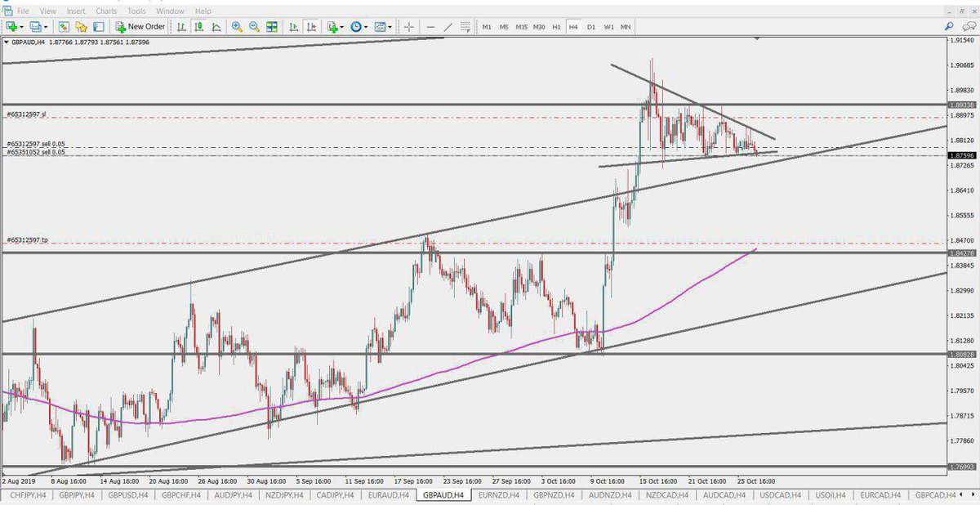Select the trendline drawing tool
980x505 pixels.
[448, 26]
